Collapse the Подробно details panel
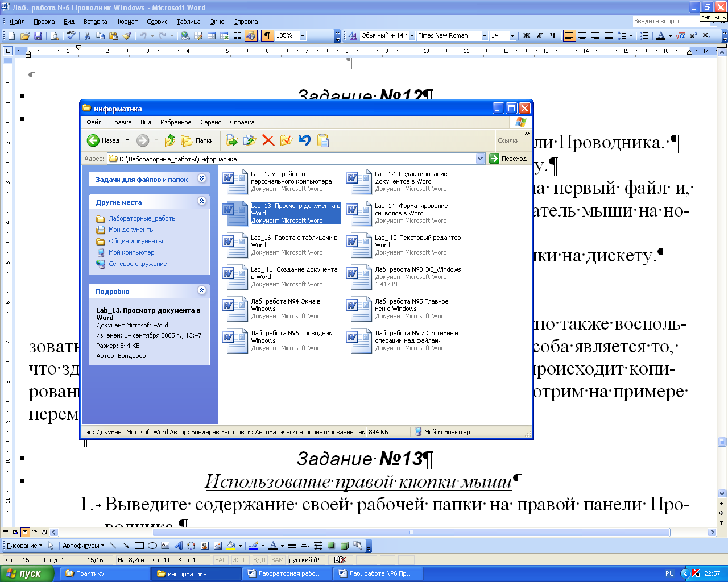728x582 pixels. pyautogui.click(x=201, y=290)
